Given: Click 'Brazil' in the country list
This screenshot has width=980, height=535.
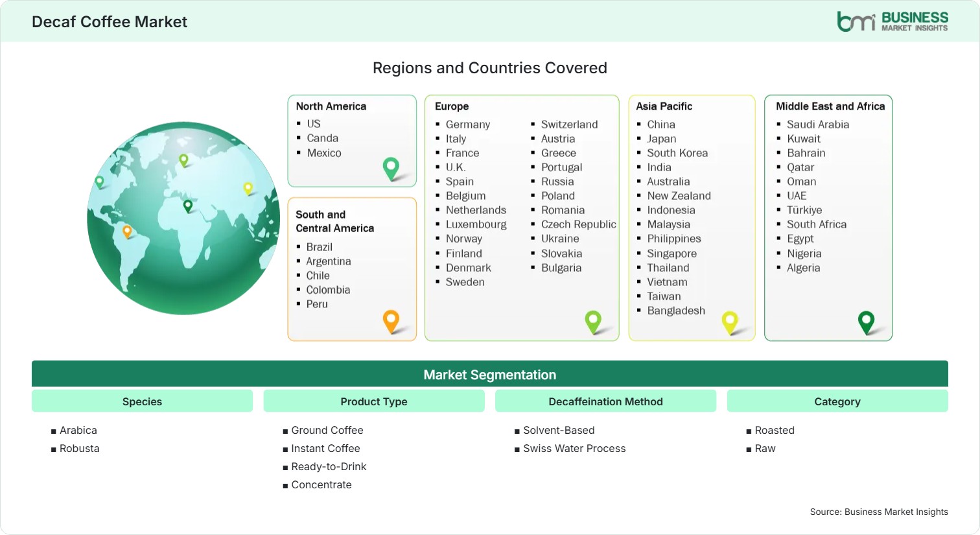Looking at the screenshot, I should (320, 247).
